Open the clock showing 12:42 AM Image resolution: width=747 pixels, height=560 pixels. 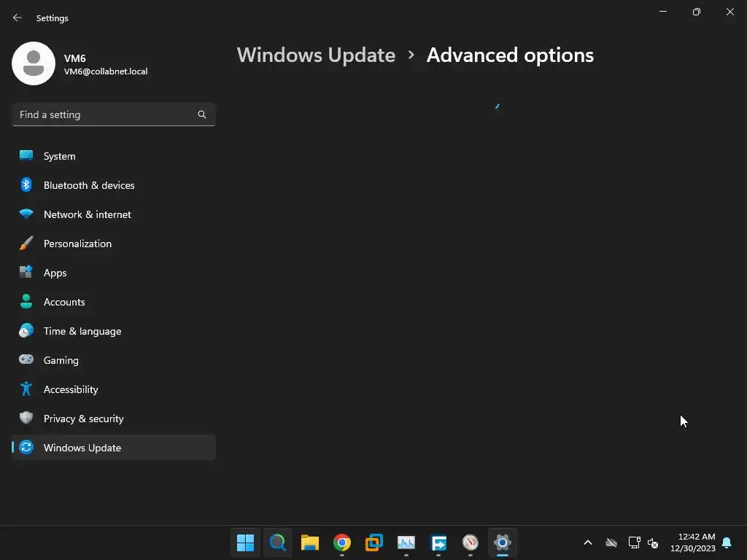tap(693, 542)
